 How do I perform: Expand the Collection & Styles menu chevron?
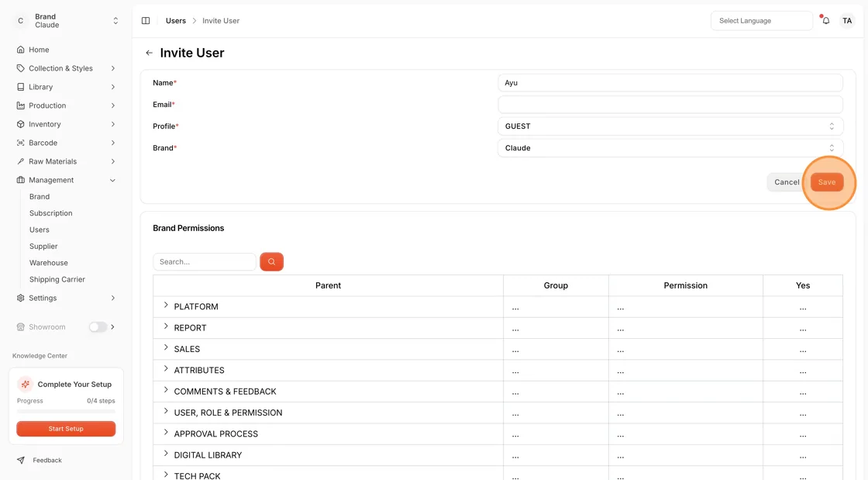[x=113, y=68]
